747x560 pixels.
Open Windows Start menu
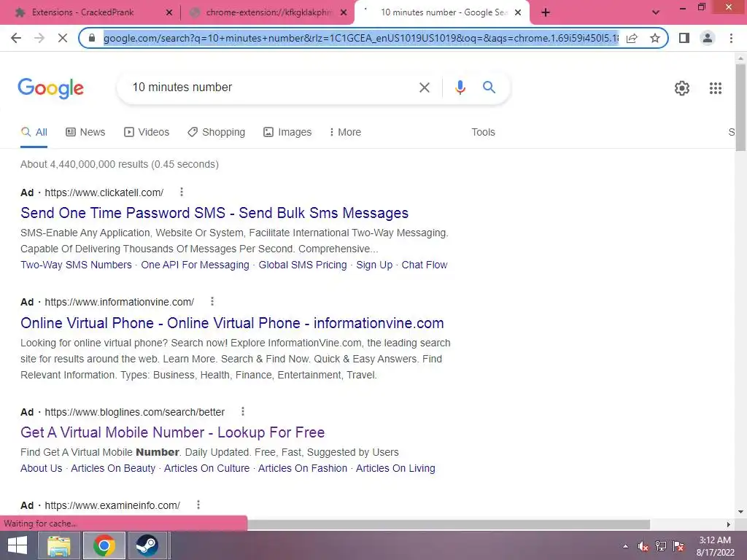[x=18, y=545]
